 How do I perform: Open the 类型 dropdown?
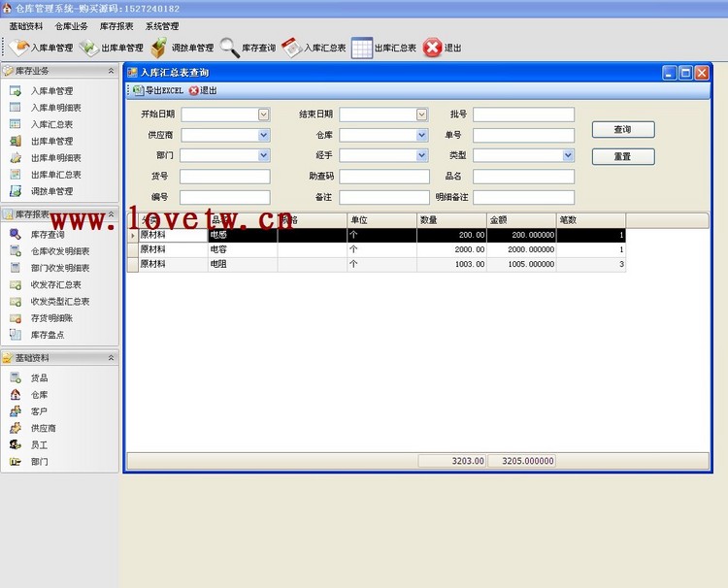[x=568, y=155]
